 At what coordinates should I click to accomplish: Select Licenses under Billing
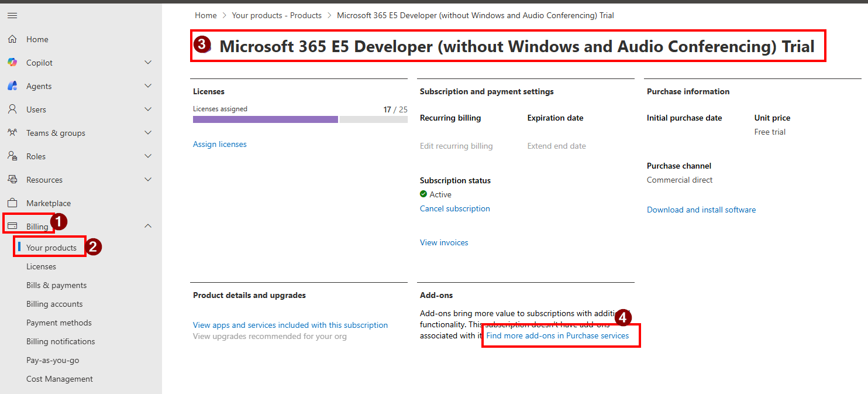point(41,266)
